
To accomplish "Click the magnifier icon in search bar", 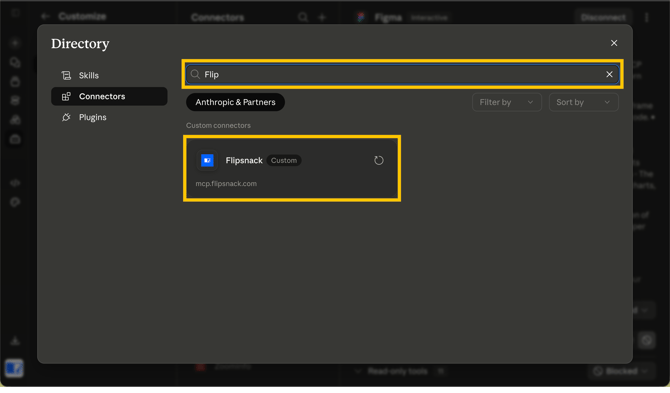I will pyautogui.click(x=195, y=75).
